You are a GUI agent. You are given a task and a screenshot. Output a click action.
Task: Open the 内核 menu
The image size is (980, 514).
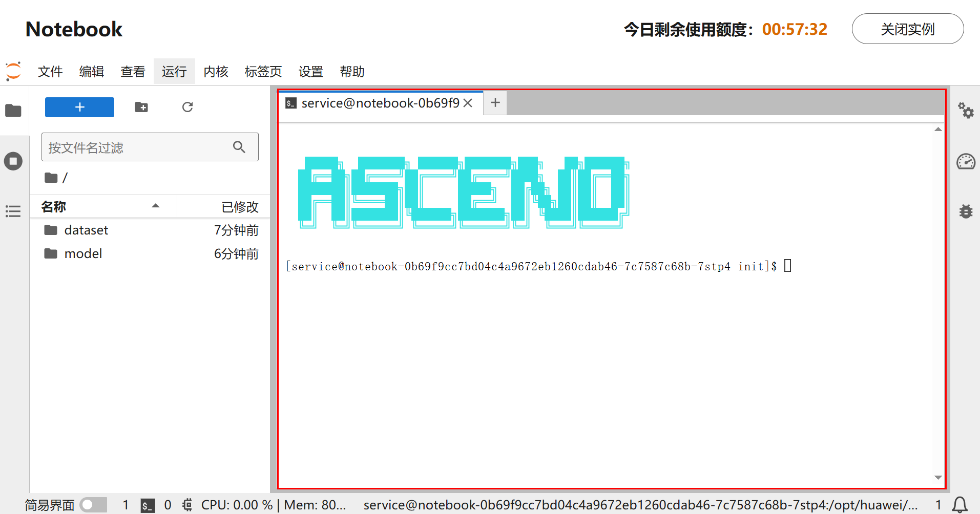tap(216, 71)
